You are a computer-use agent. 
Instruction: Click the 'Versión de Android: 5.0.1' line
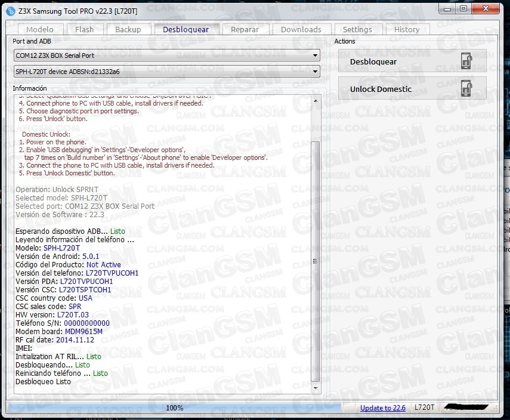[x=57, y=257]
